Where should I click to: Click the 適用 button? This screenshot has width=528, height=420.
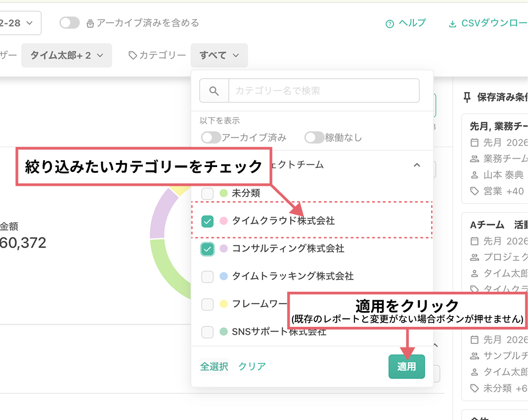click(406, 366)
